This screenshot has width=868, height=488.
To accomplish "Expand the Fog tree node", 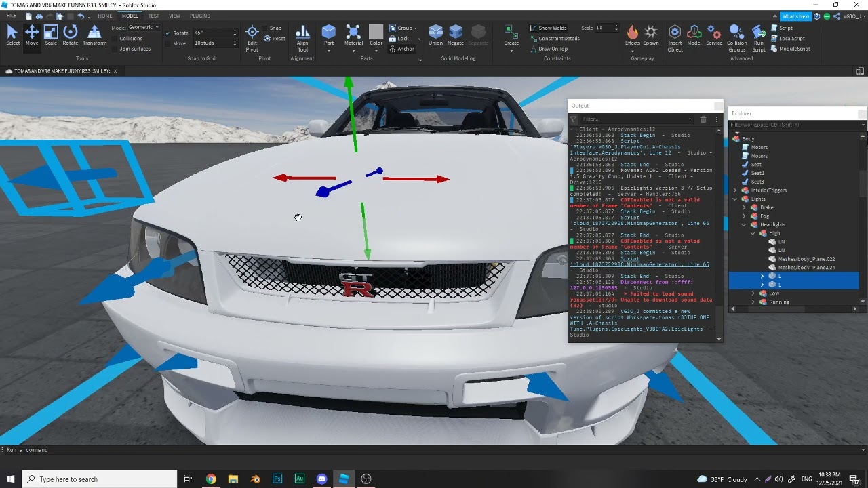I will [745, 216].
